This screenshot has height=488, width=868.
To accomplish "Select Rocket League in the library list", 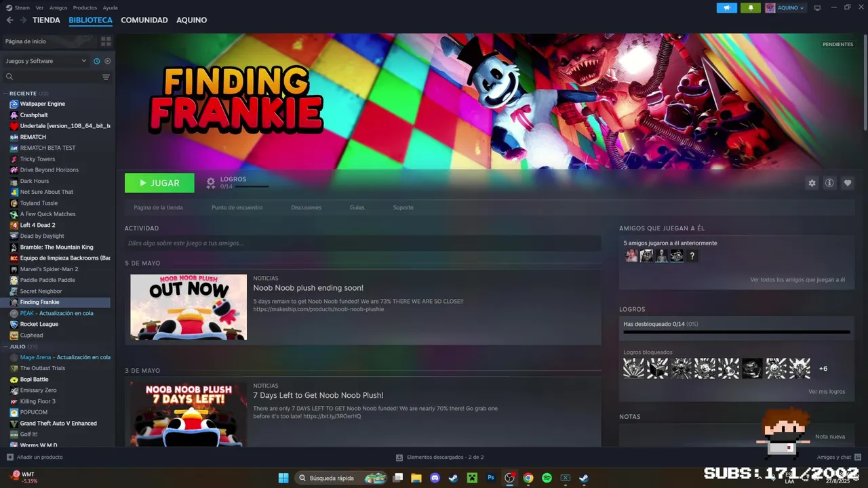I will 39,324.
